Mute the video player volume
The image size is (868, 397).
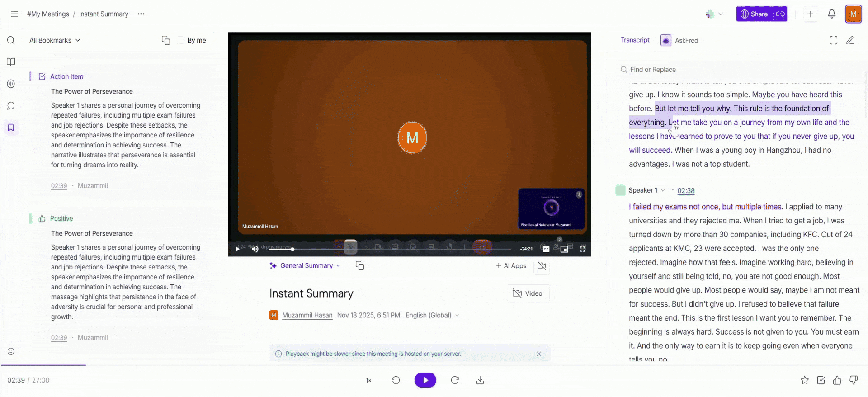(x=255, y=249)
